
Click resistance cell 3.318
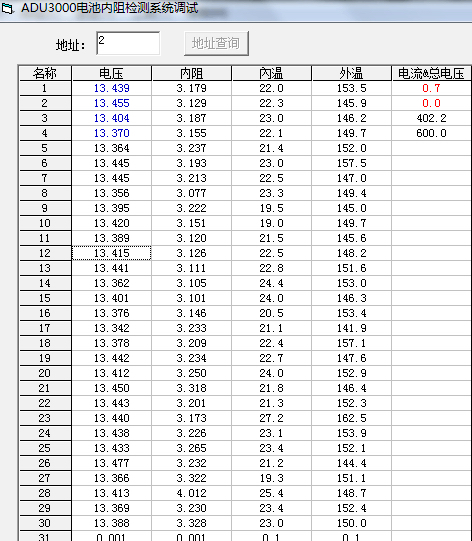point(191,388)
